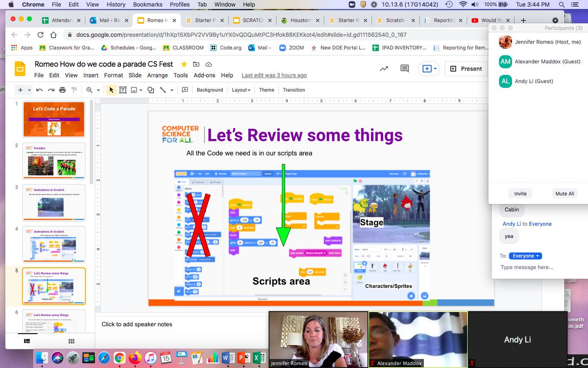Click the Background button

click(x=210, y=90)
